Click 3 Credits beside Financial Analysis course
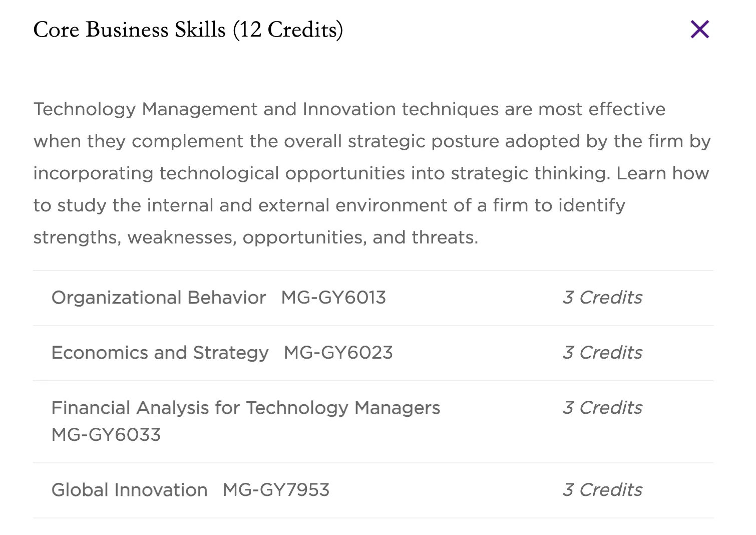 pyautogui.click(x=602, y=408)
